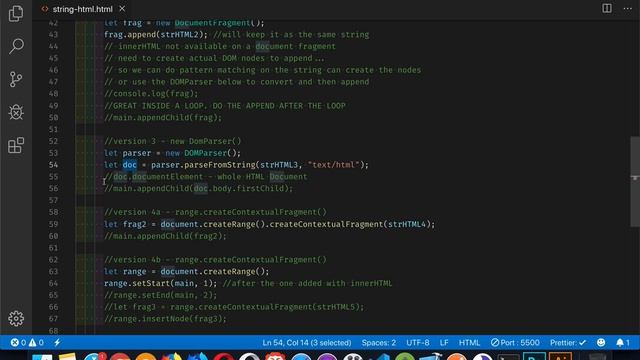This screenshot has height=360, width=640.
Task: Open notifications bell icon
Action: pyautogui.click(x=623, y=343)
